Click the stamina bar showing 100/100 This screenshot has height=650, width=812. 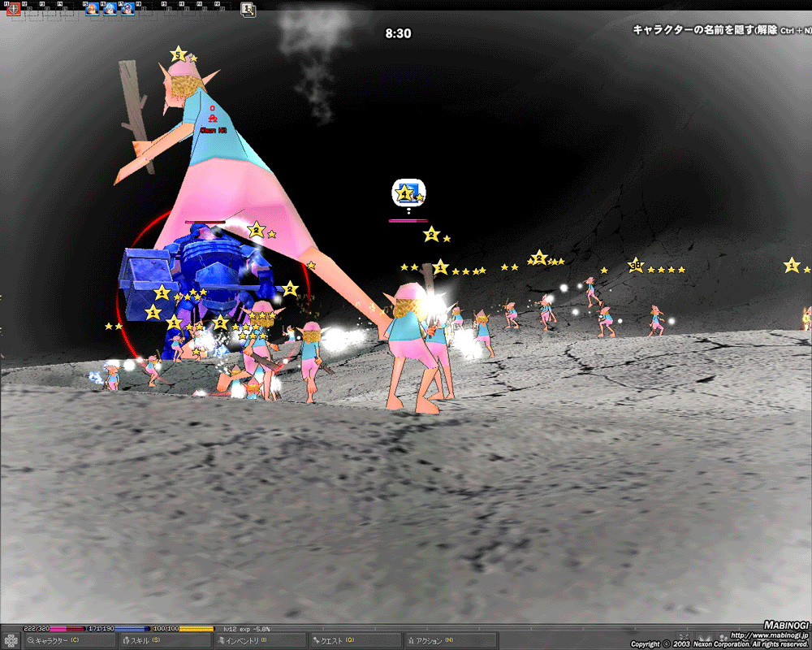[x=184, y=628]
